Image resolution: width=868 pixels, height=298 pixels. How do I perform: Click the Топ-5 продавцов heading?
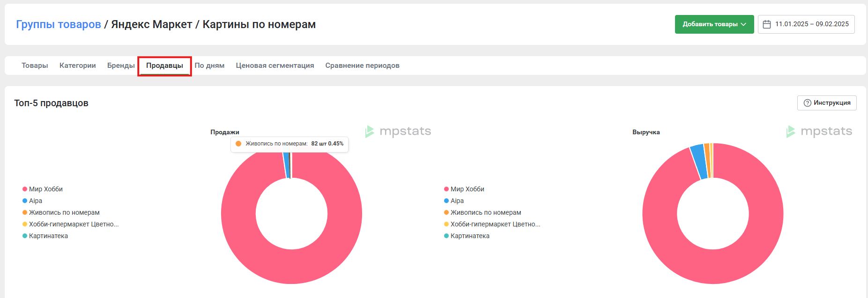[51, 103]
